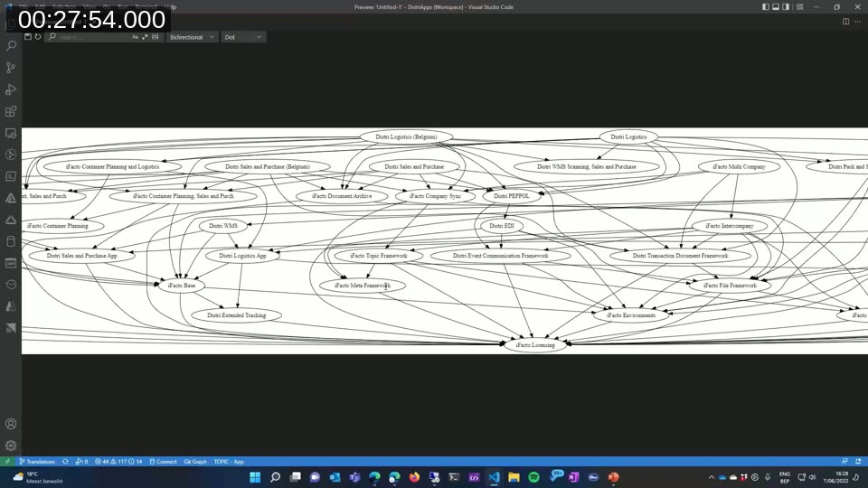Select the Distri Logistics App node
This screenshot has width=868, height=488.
point(242,256)
